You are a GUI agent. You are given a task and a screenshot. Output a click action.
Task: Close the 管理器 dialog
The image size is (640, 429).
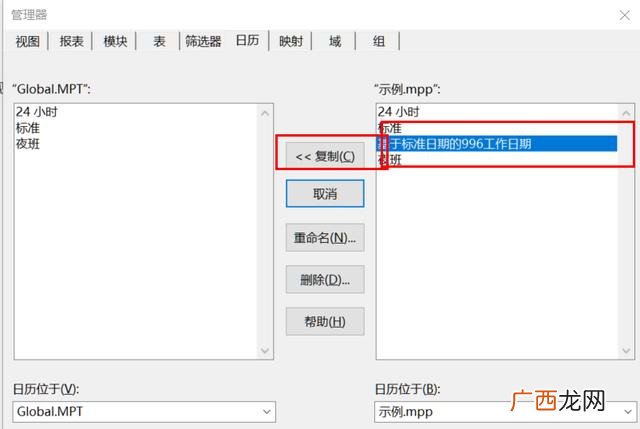pos(624,16)
